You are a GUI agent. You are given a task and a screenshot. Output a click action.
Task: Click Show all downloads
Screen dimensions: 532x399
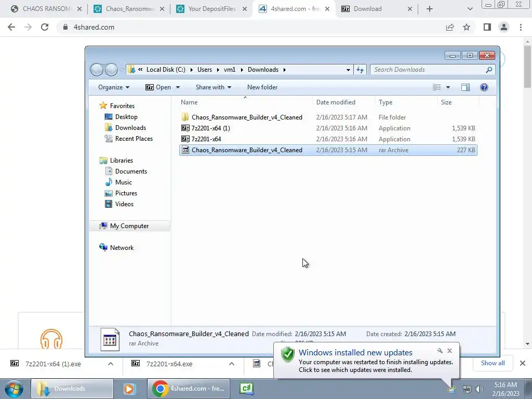point(493,363)
